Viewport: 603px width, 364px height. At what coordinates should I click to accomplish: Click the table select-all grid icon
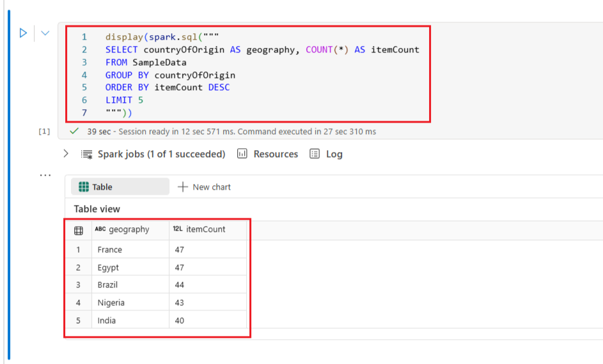(x=79, y=231)
